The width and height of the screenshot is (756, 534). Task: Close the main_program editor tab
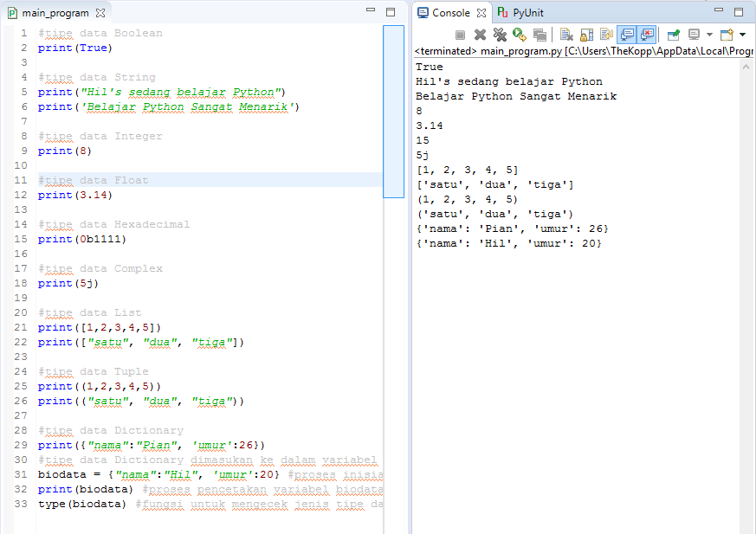tap(100, 13)
